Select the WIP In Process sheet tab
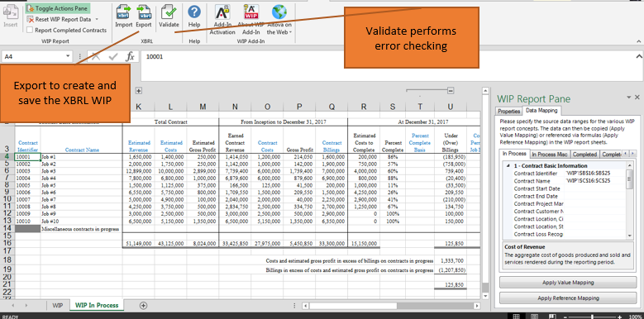This screenshot has width=644, height=319. (97, 305)
